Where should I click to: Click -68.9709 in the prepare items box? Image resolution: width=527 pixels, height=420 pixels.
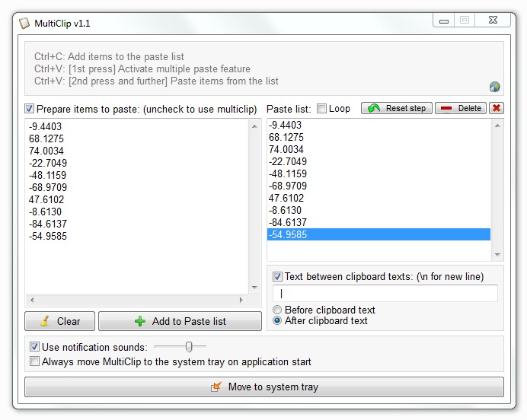[48, 187]
